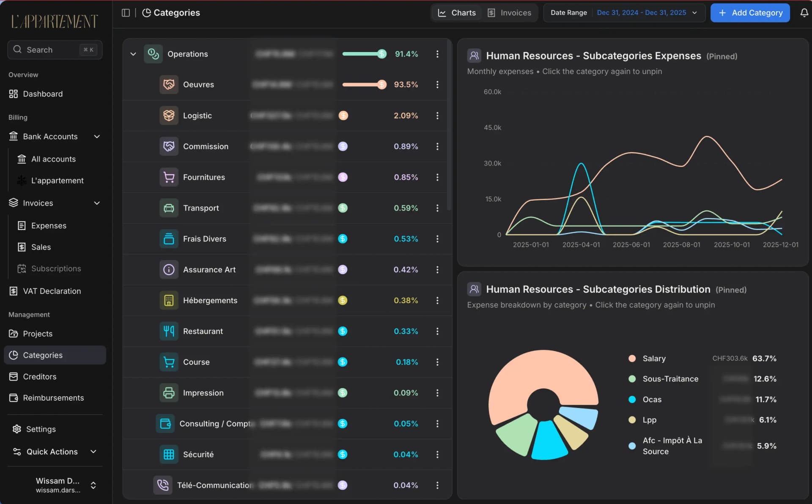Open Oeuvres row three-dot menu
Viewport: 812px width, 504px height.
click(x=437, y=85)
